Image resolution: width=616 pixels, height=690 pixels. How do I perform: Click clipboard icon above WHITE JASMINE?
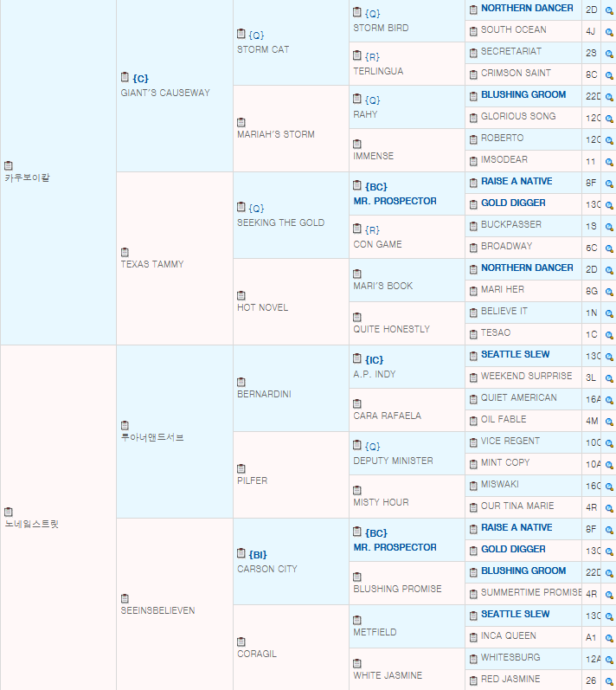point(357,663)
